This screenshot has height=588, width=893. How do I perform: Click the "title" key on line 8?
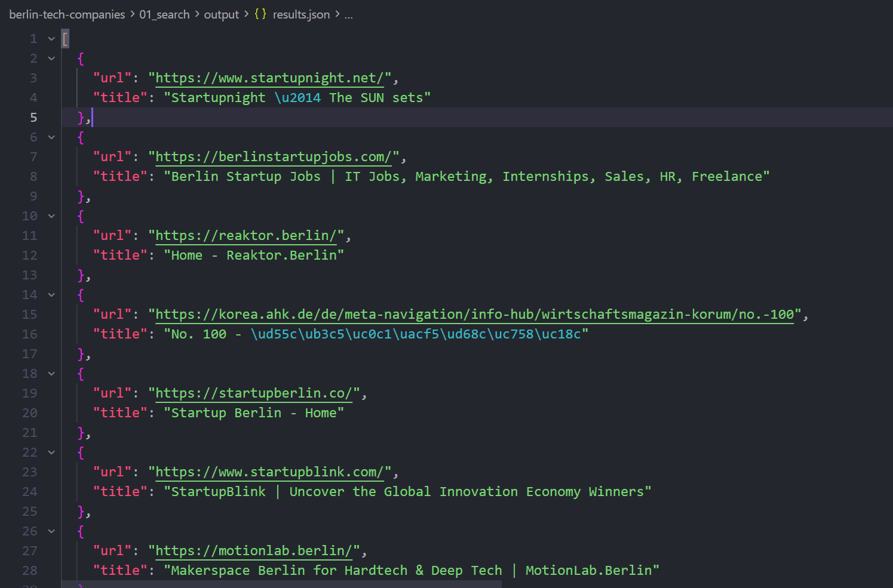[x=119, y=177]
